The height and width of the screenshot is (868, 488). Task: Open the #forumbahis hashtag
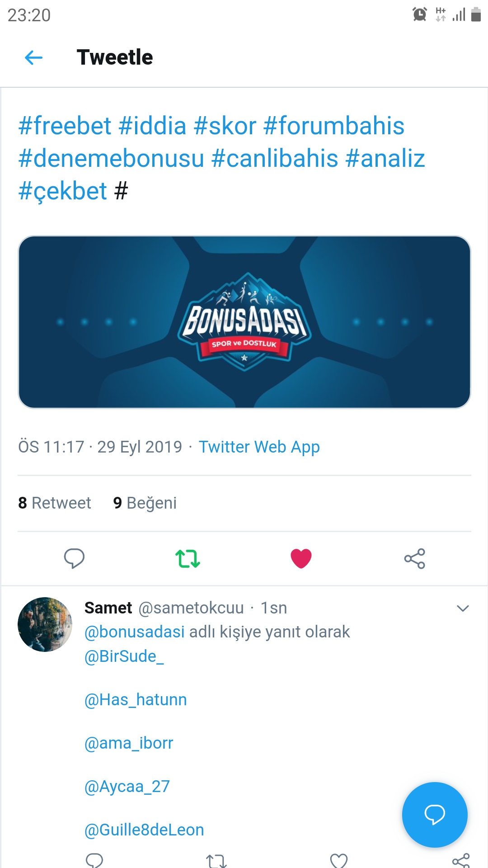coord(333,126)
